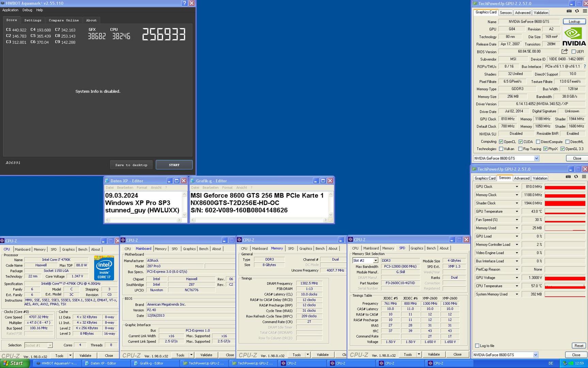The image size is (588, 368).
Task: Click the notepad icon in the Daten XP - Editor title bar
Action: click(107, 181)
